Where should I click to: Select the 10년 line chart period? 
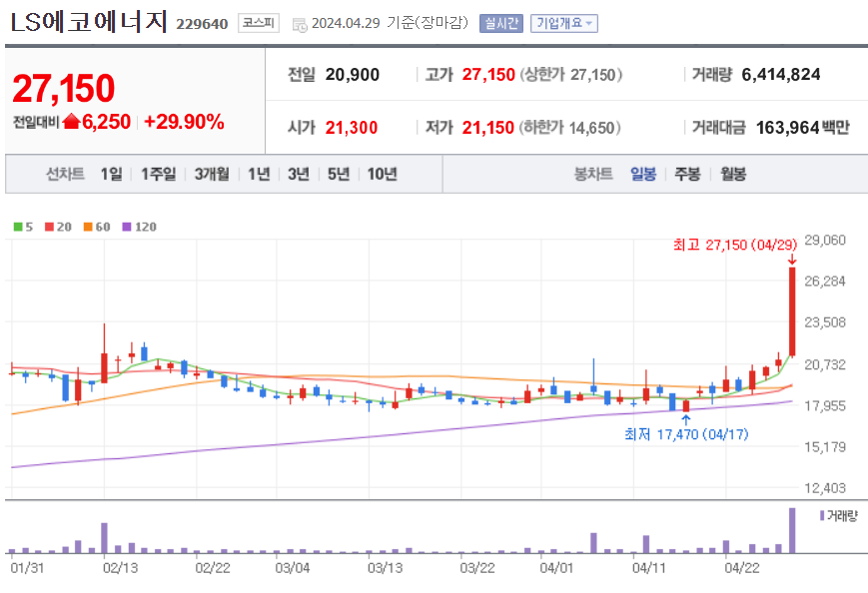coord(382,175)
